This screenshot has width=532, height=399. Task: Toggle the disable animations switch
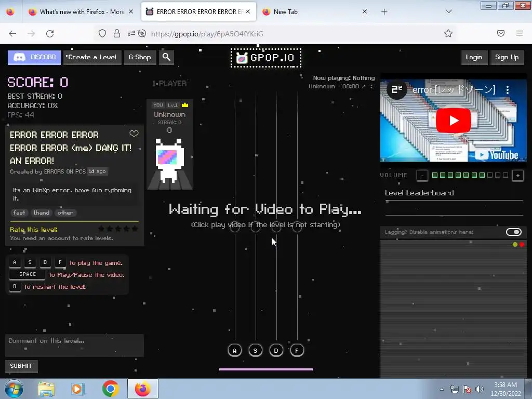point(514,232)
